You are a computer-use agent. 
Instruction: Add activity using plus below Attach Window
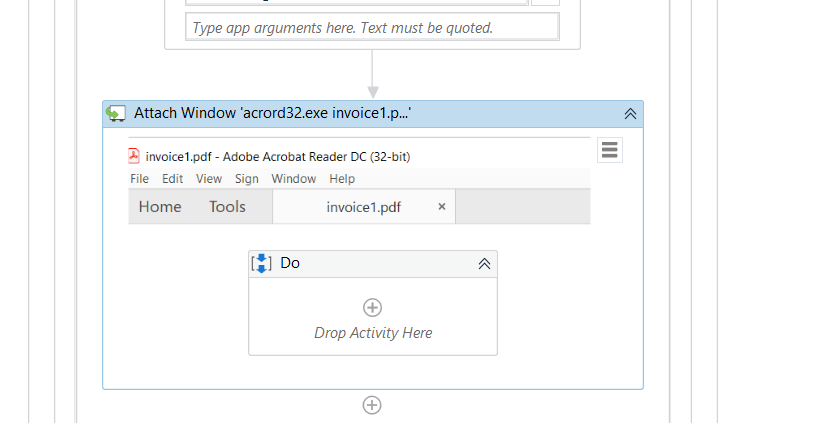coord(372,405)
